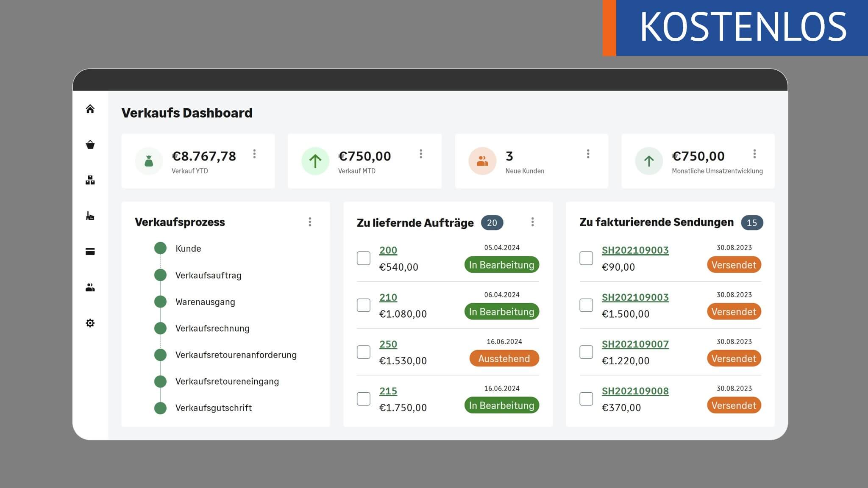Image resolution: width=868 pixels, height=488 pixels.
Task: Tick the checkbox next to order 250
Action: point(363,352)
